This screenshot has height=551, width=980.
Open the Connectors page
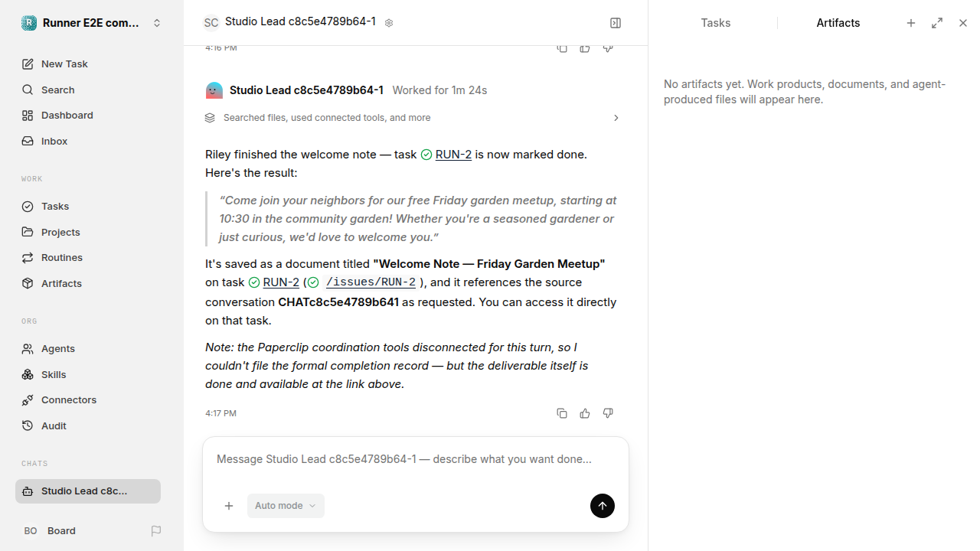click(88, 400)
